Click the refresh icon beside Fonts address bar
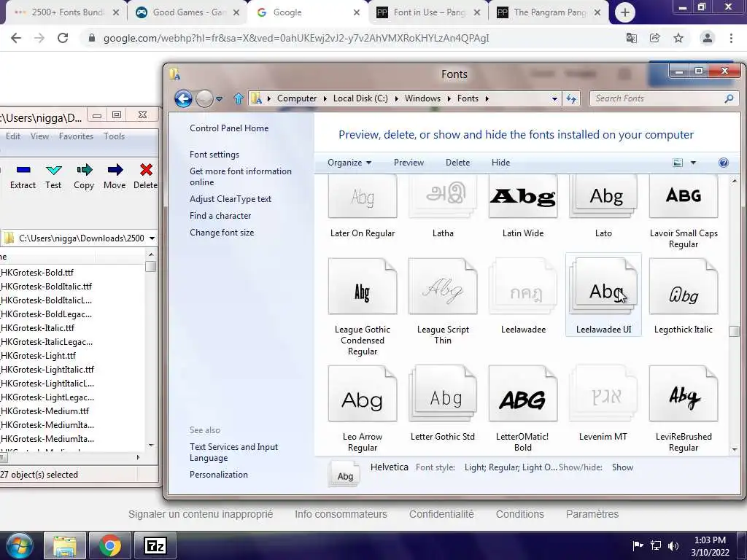 (570, 98)
